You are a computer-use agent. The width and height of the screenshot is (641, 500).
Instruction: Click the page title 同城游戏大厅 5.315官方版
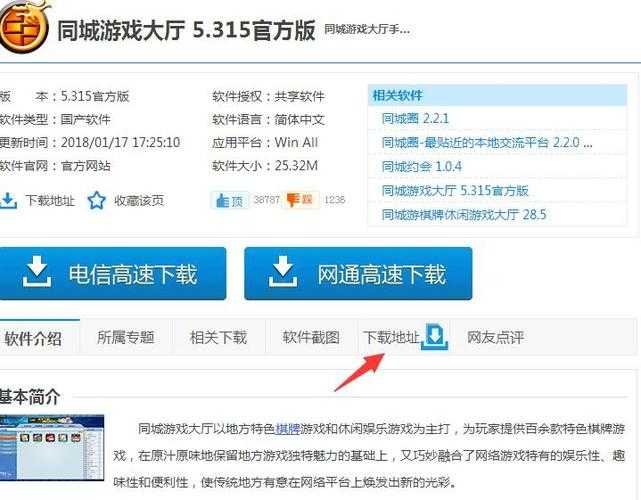pos(186,30)
